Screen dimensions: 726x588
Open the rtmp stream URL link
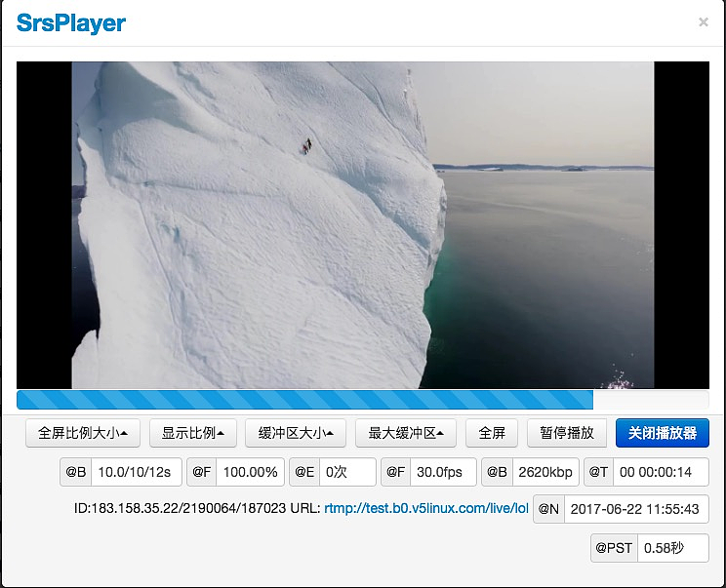coord(426,508)
